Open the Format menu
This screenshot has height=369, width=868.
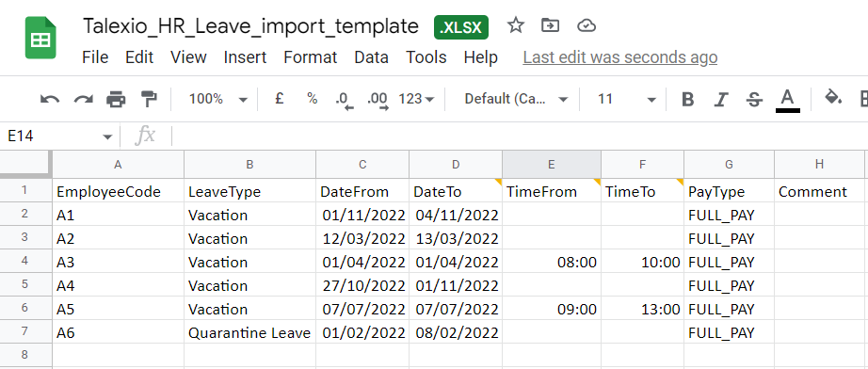point(311,57)
